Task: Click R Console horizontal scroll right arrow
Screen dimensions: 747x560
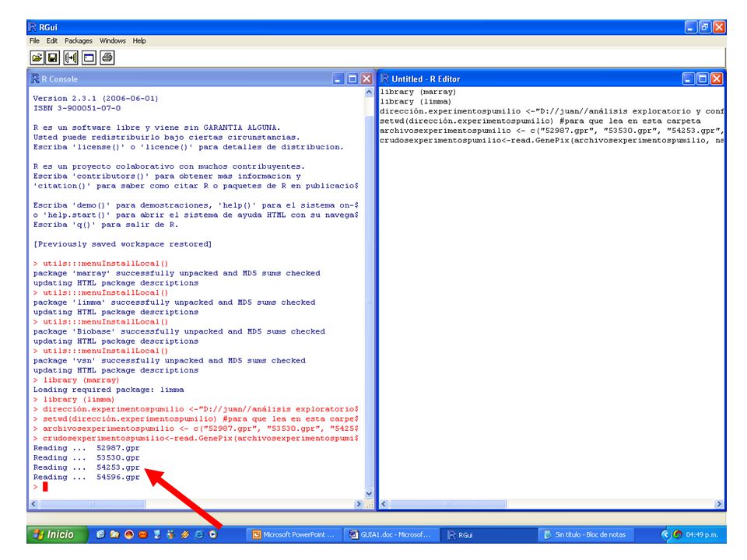Action: click(x=359, y=504)
